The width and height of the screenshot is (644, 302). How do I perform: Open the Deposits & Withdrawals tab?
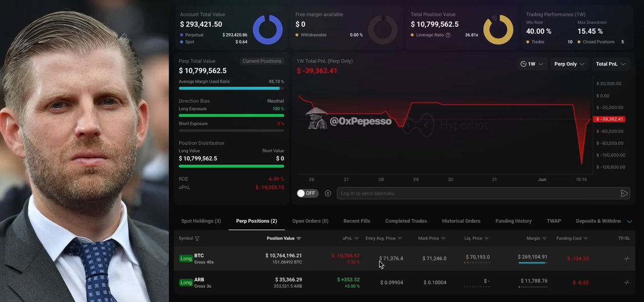click(598, 221)
